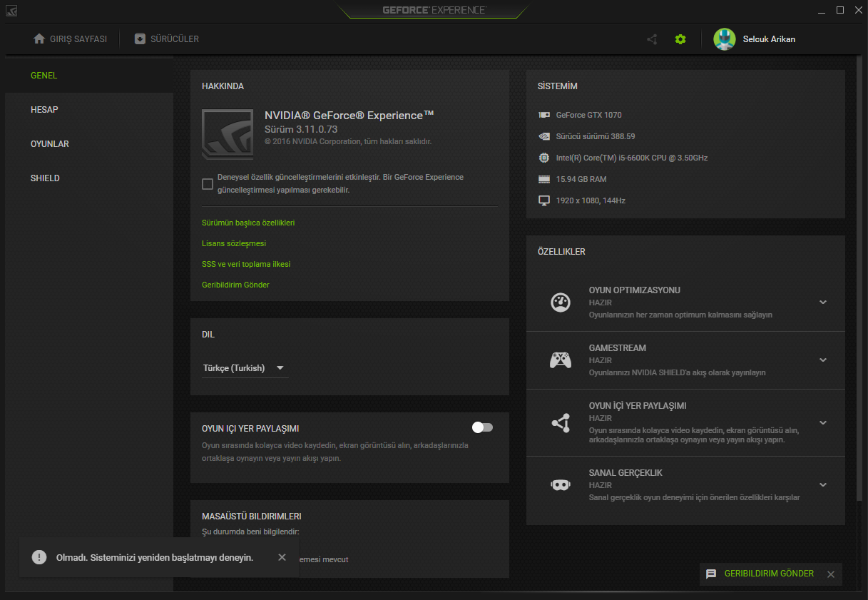Click the warning icon in the error notification
The height and width of the screenshot is (600, 868).
[39, 557]
